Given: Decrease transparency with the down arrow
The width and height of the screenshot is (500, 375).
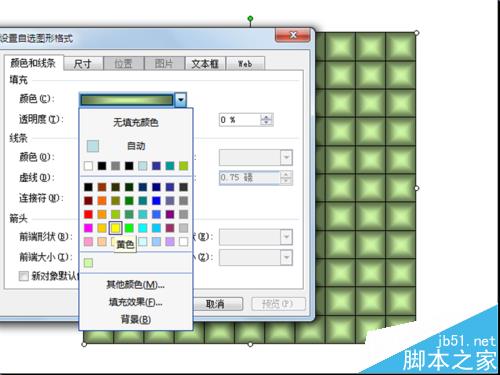Looking at the screenshot, I should point(266,123).
